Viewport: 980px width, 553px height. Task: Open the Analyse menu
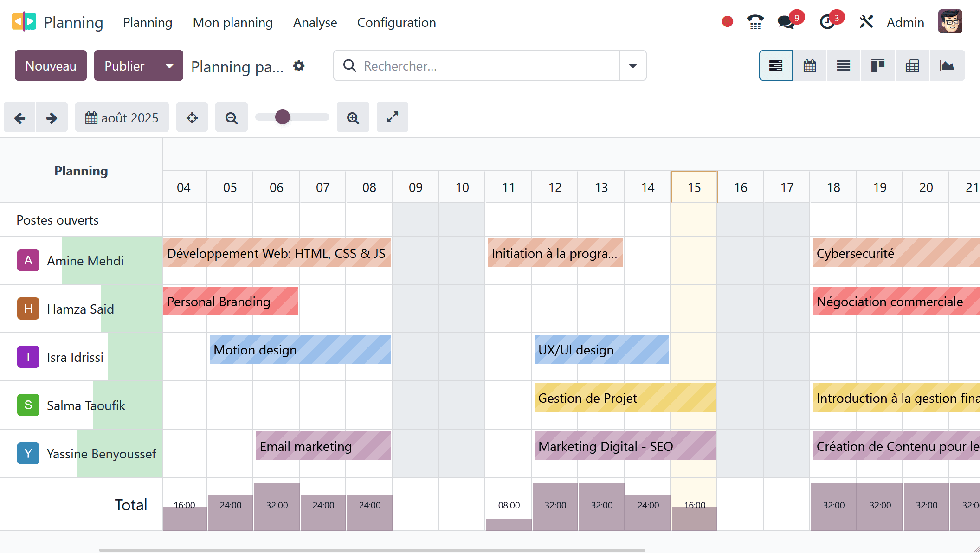pos(315,22)
